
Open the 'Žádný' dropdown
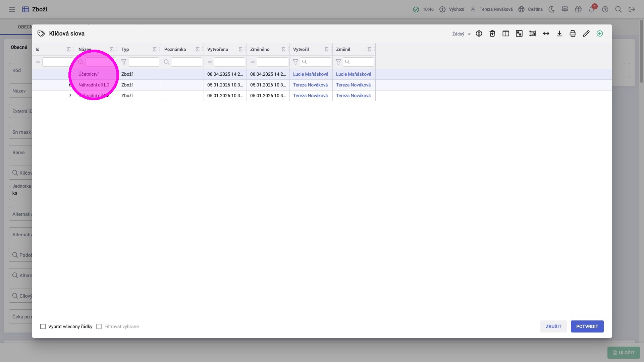pos(461,34)
